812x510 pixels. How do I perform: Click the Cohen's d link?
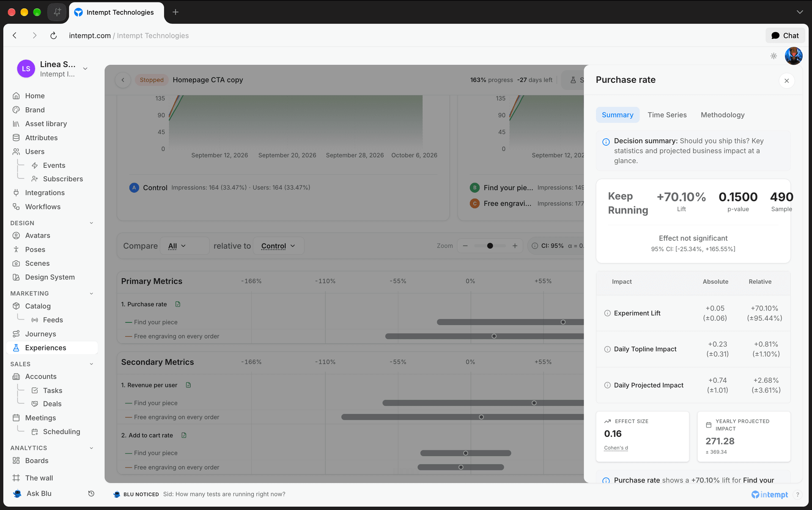tap(616, 448)
